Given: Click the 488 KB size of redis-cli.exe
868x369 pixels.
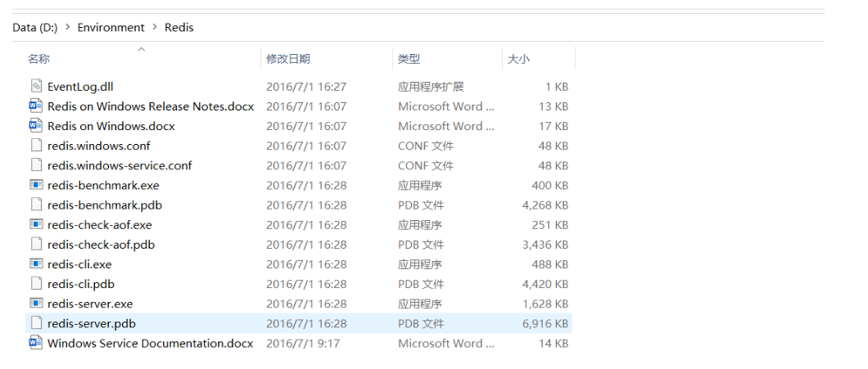Looking at the screenshot, I should [550, 264].
